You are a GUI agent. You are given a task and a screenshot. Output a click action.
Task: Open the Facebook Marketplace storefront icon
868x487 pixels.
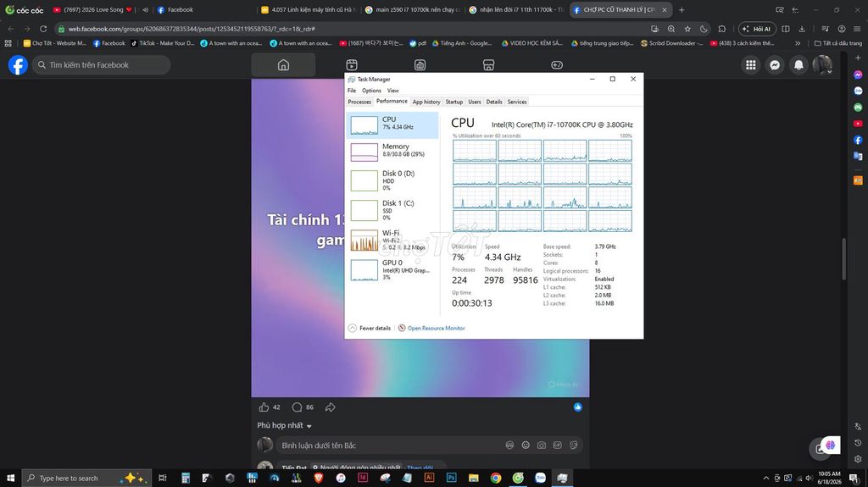coord(488,64)
